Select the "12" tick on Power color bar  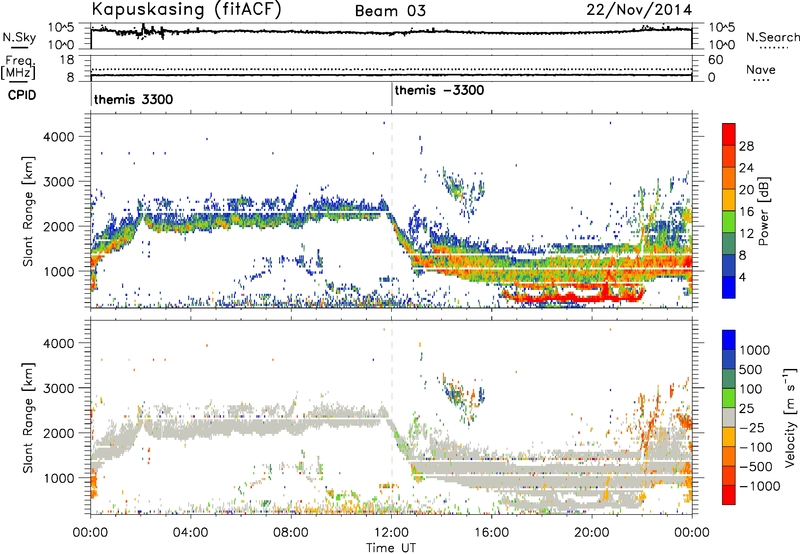coord(746,234)
